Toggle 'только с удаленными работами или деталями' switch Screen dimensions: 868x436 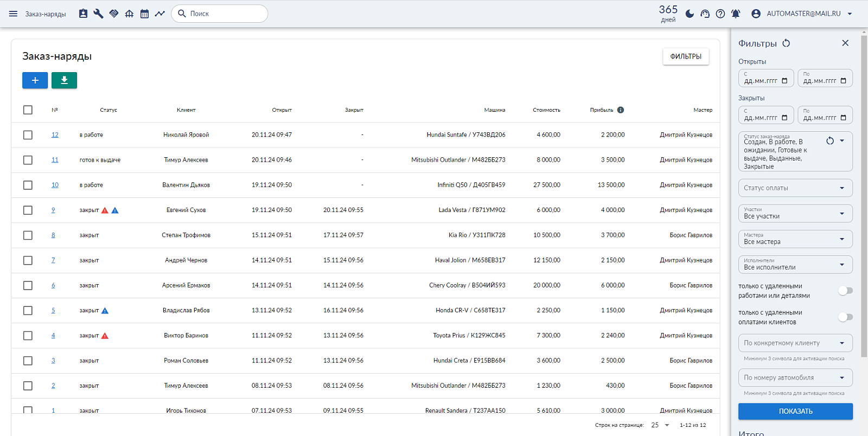pyautogui.click(x=845, y=291)
